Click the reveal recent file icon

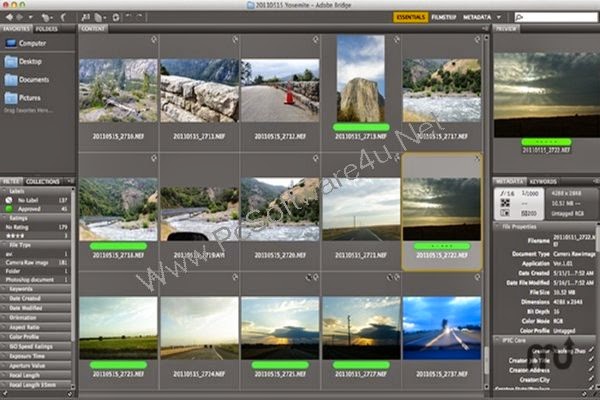[46, 17]
